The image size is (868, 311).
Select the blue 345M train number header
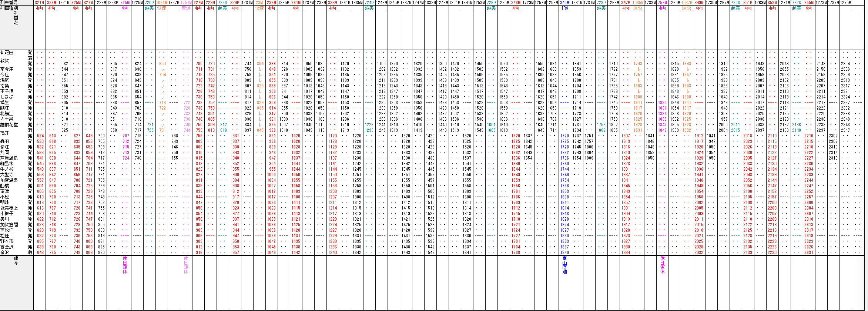click(564, 3)
